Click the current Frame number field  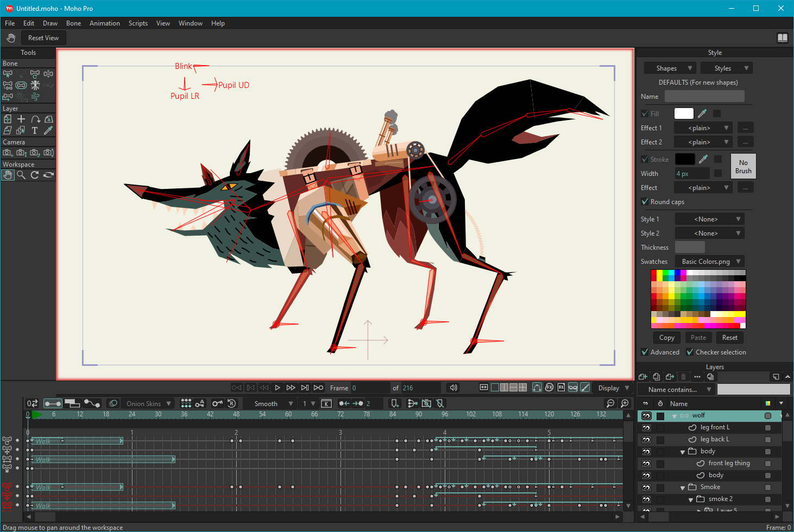370,388
